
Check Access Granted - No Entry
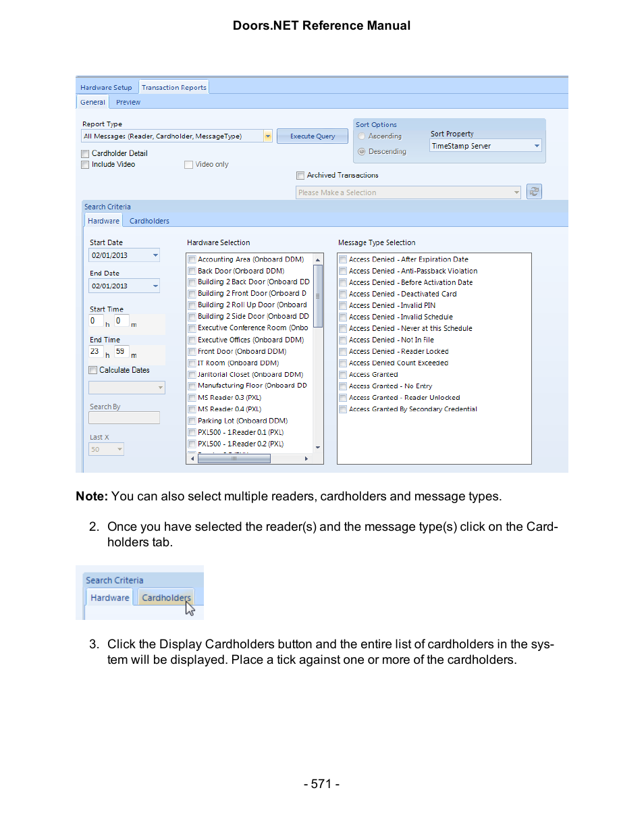(343, 386)
